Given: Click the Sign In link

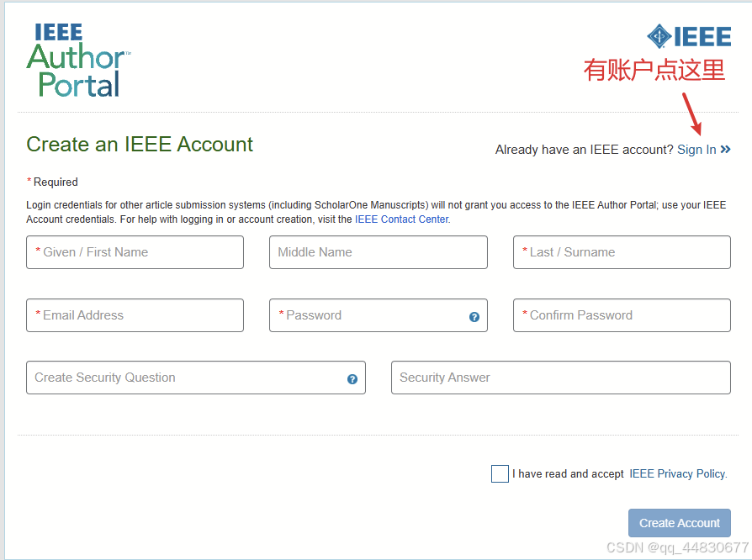Looking at the screenshot, I should [x=696, y=150].
